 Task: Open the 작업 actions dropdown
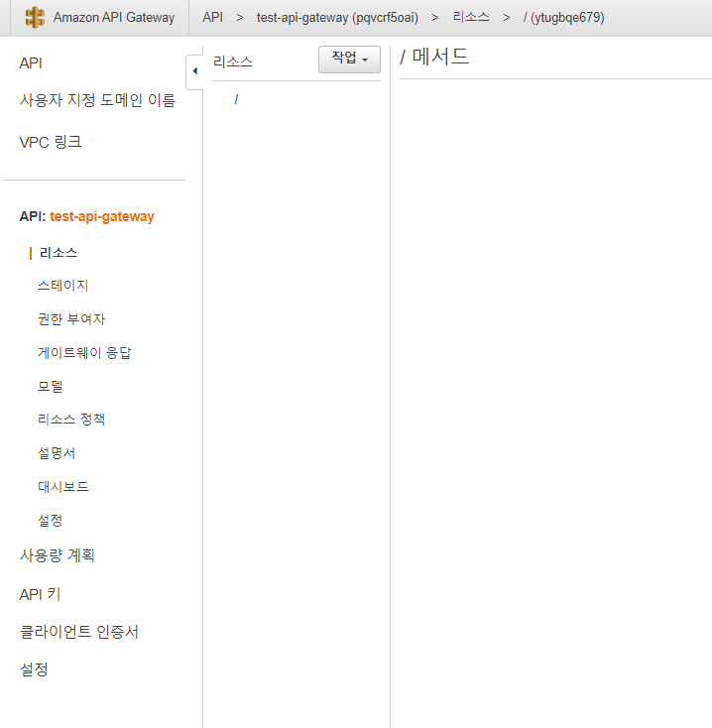pos(349,60)
